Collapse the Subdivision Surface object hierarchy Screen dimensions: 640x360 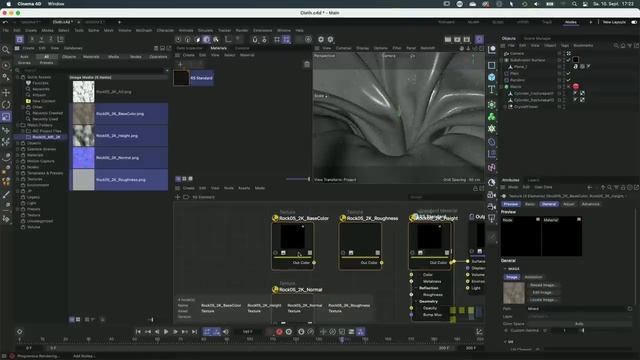coord(502,60)
